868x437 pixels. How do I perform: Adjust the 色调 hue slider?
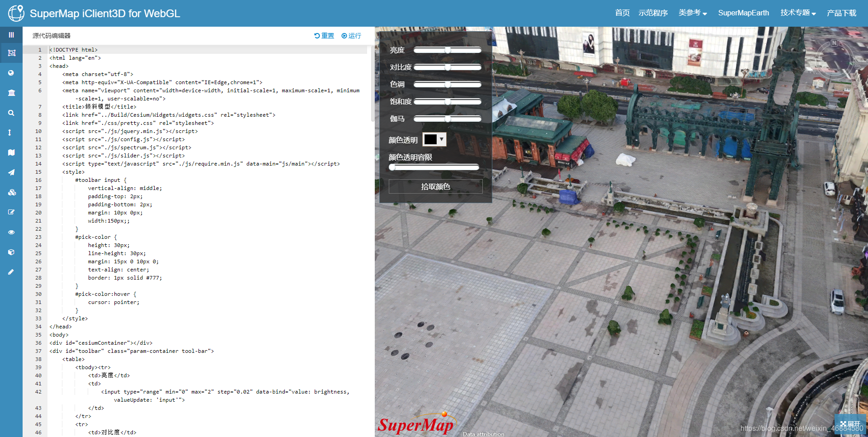pyautogui.click(x=448, y=85)
